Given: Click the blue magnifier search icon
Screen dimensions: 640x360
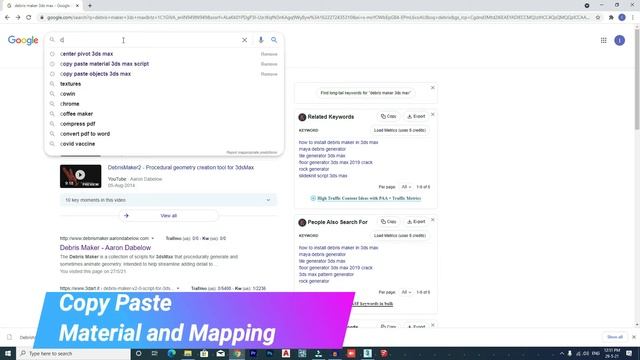Looking at the screenshot, I should (274, 40).
